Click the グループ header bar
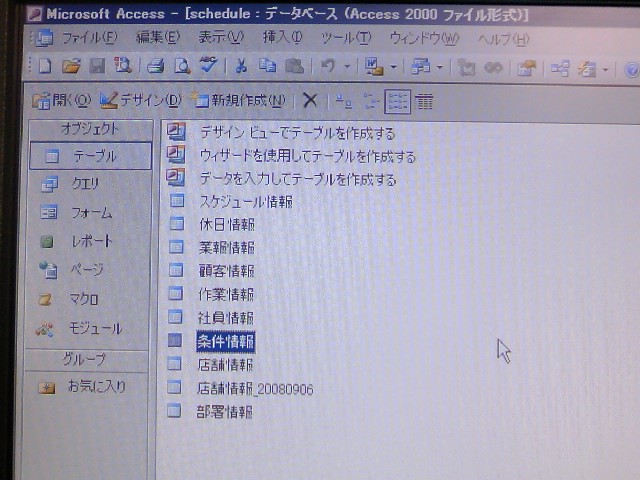Viewport: 640px width, 480px height. pyautogui.click(x=87, y=360)
